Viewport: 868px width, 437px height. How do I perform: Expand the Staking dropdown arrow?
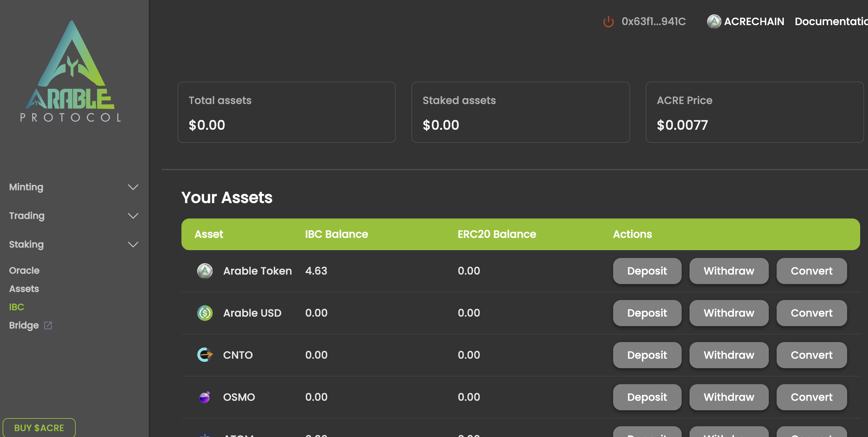pos(133,244)
